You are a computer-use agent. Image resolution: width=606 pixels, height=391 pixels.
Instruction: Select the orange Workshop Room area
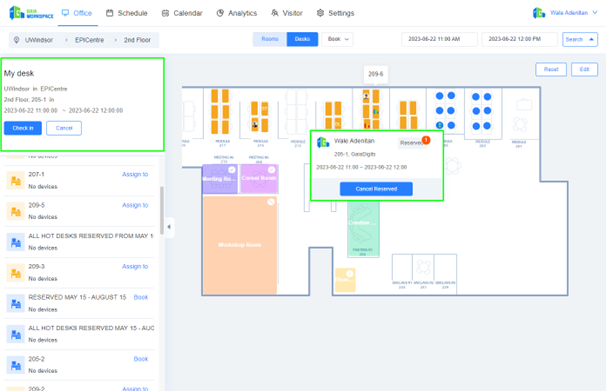coord(240,245)
